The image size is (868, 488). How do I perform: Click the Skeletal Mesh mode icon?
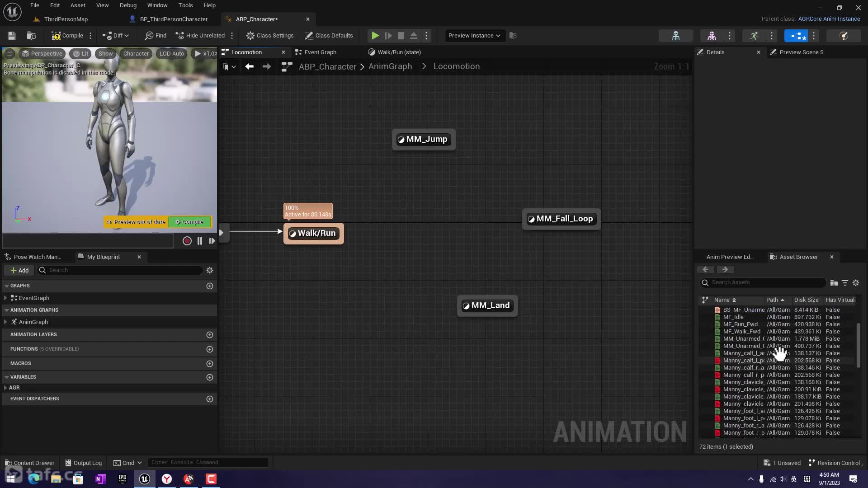[712, 36]
